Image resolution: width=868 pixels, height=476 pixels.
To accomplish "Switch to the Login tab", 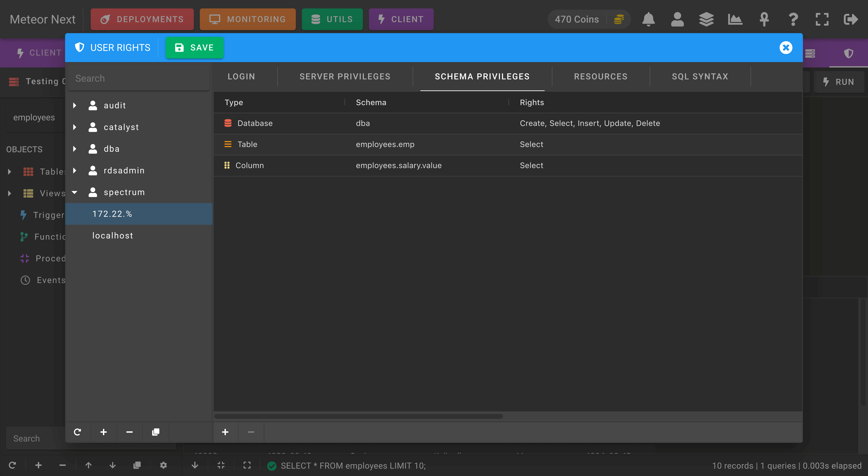I will pos(241,77).
